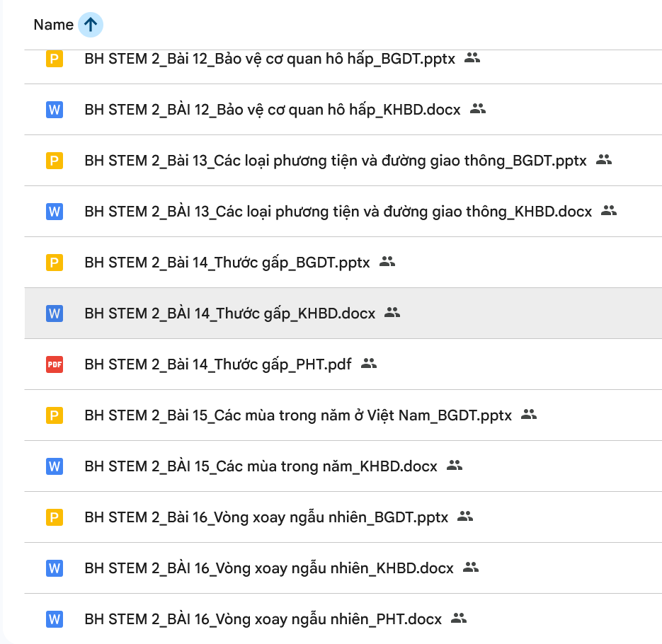Click the sort direction arrow beside Name
The width and height of the screenshot is (662, 644).
(x=91, y=25)
